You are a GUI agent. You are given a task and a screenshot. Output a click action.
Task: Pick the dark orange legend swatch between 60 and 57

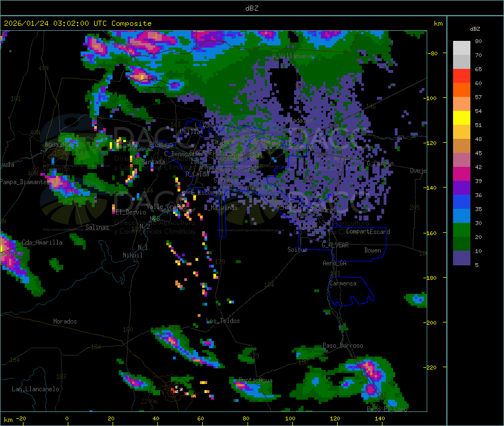(x=461, y=90)
